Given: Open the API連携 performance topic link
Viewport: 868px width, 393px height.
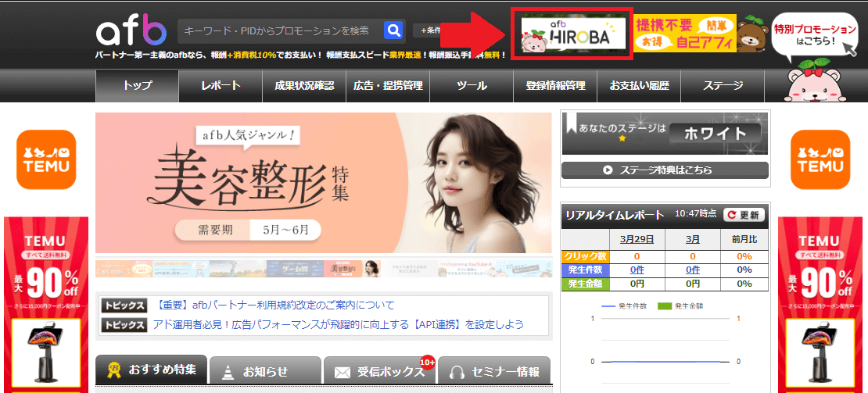Looking at the screenshot, I should (x=339, y=324).
